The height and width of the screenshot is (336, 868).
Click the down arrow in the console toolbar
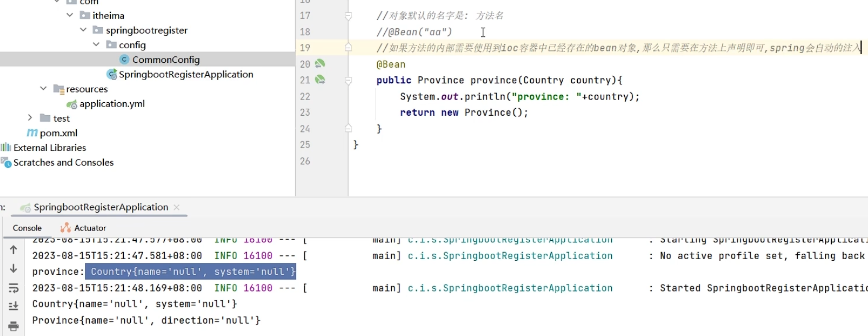pos(14,268)
